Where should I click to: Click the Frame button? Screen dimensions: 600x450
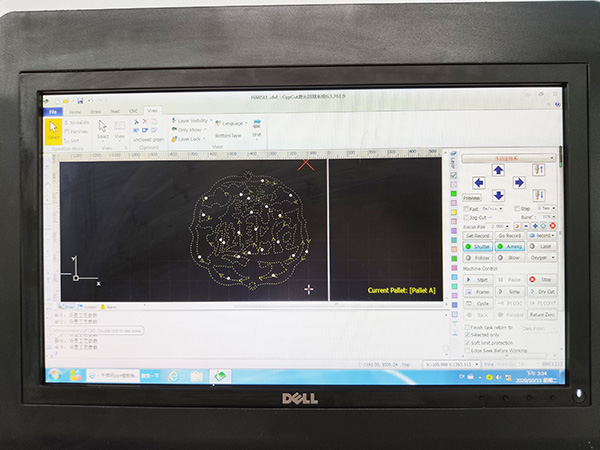tap(478, 292)
